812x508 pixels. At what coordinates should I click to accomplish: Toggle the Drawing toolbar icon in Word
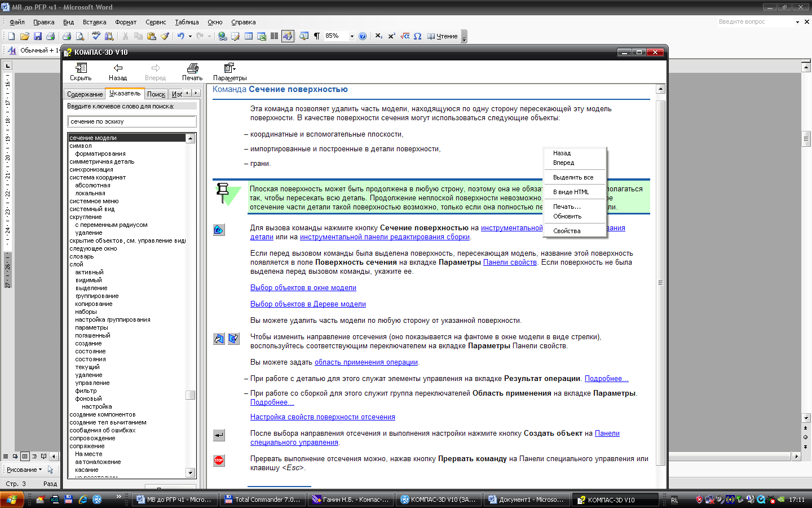[288, 36]
